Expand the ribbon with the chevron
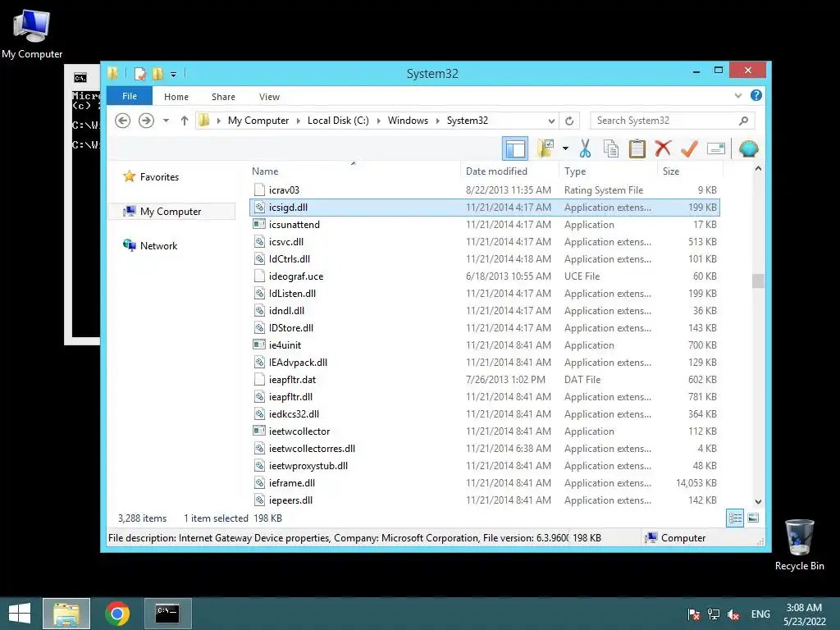 tap(738, 95)
